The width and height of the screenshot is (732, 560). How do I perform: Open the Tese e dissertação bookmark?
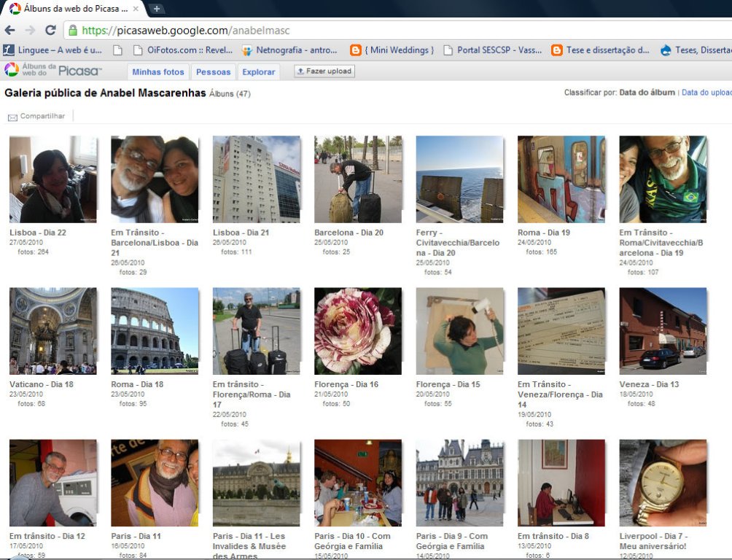click(x=600, y=50)
